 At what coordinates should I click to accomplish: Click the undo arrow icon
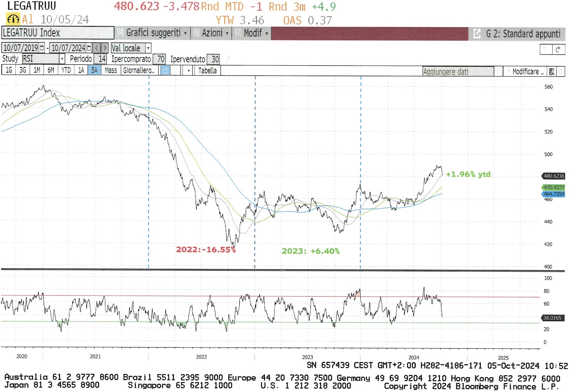tap(546, 49)
